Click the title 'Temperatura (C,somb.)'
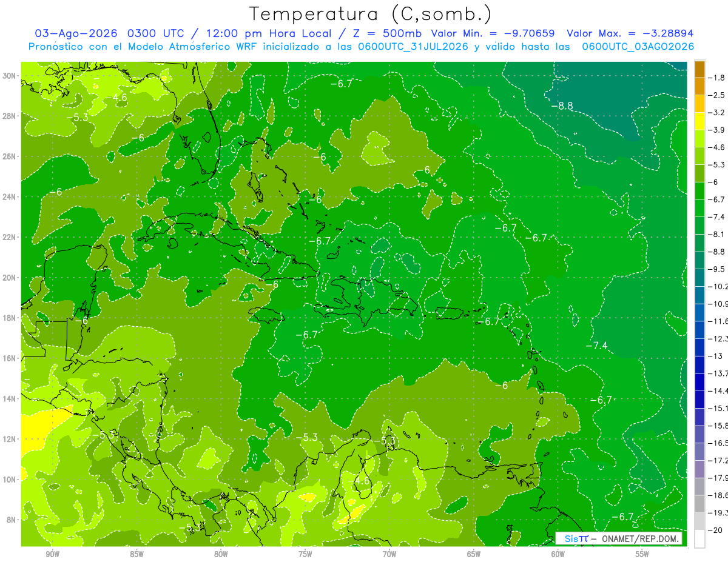This screenshot has height=562, width=728. 371,14
